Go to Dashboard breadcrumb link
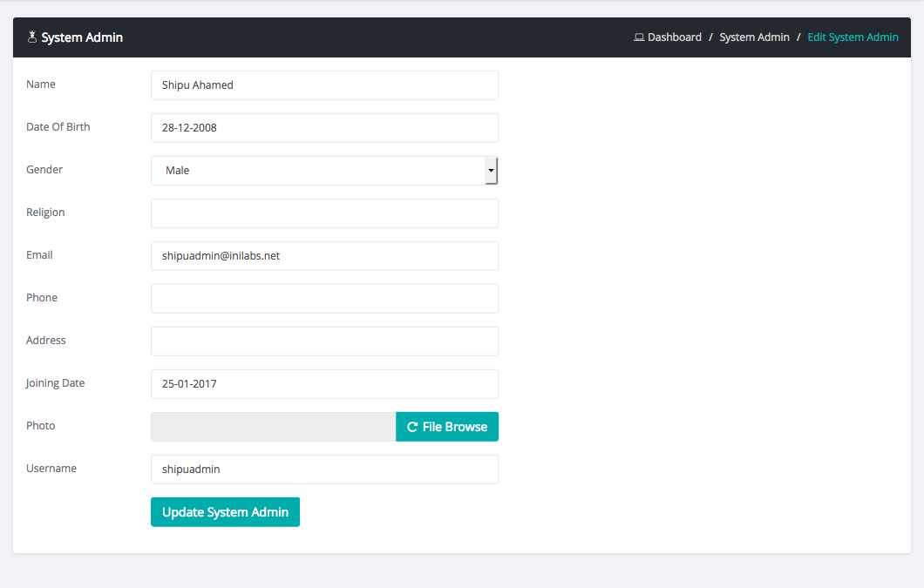 click(674, 37)
